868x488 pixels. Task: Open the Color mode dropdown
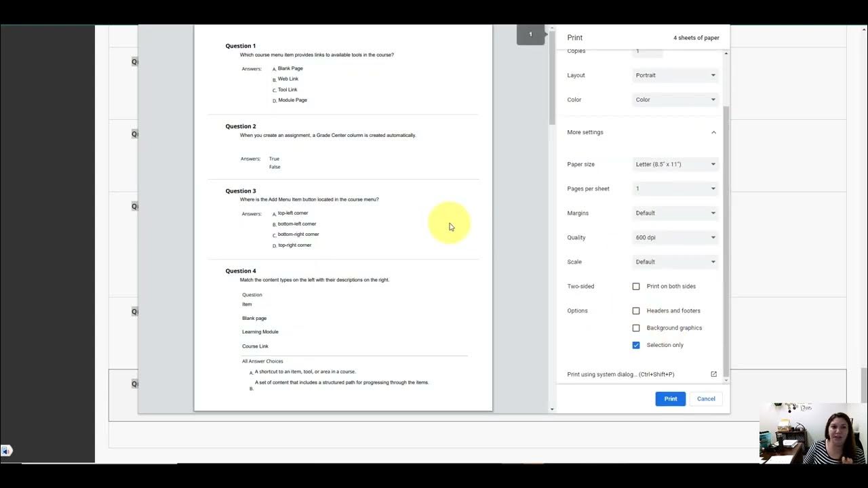tap(675, 100)
